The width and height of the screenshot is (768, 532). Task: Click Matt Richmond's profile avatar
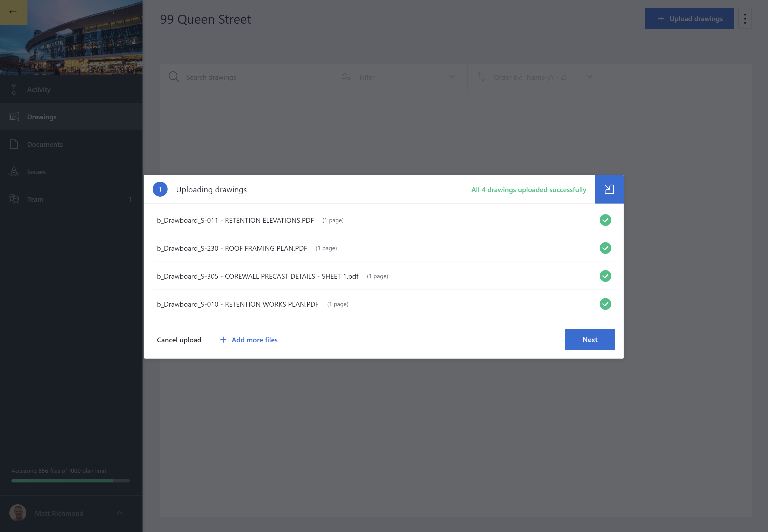click(x=18, y=513)
